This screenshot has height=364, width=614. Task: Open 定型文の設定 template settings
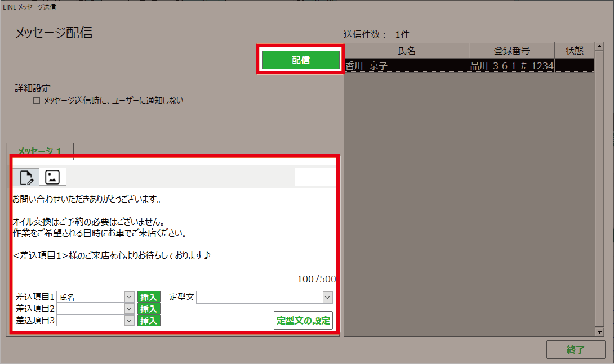[303, 321]
